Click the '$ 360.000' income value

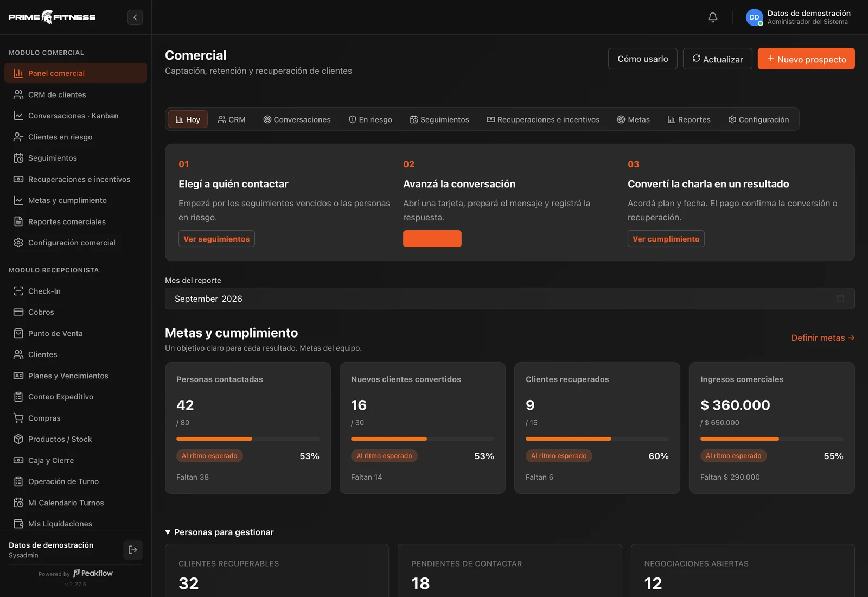tap(735, 405)
